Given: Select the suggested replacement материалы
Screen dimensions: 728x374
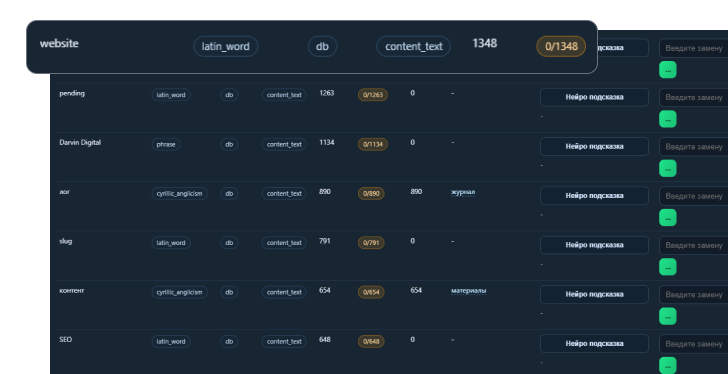Looking at the screenshot, I should point(468,291).
